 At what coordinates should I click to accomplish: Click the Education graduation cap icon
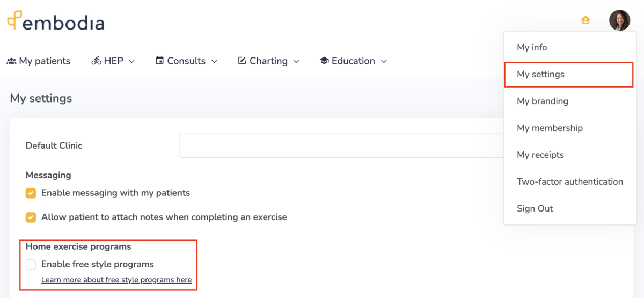pos(324,61)
